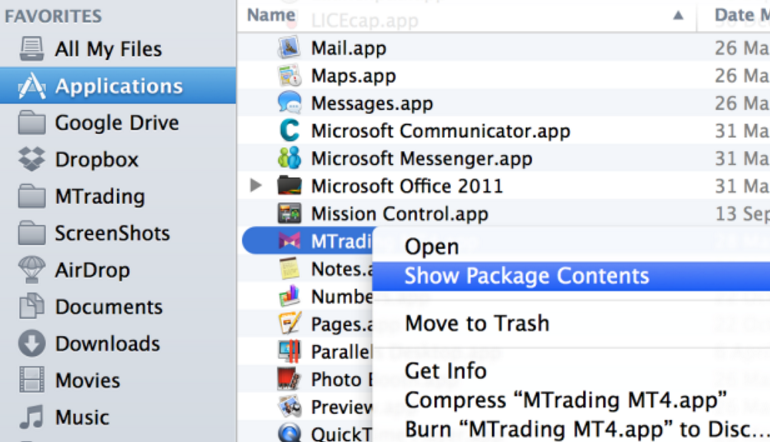The height and width of the screenshot is (442, 770).
Task: Click the date cell for Mail.app
Action: [x=742, y=48]
